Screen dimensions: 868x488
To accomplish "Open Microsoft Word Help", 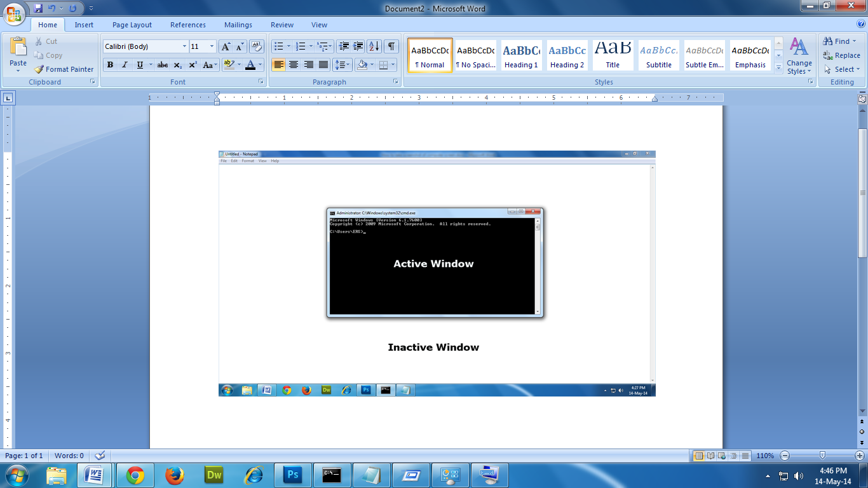I will click(862, 25).
